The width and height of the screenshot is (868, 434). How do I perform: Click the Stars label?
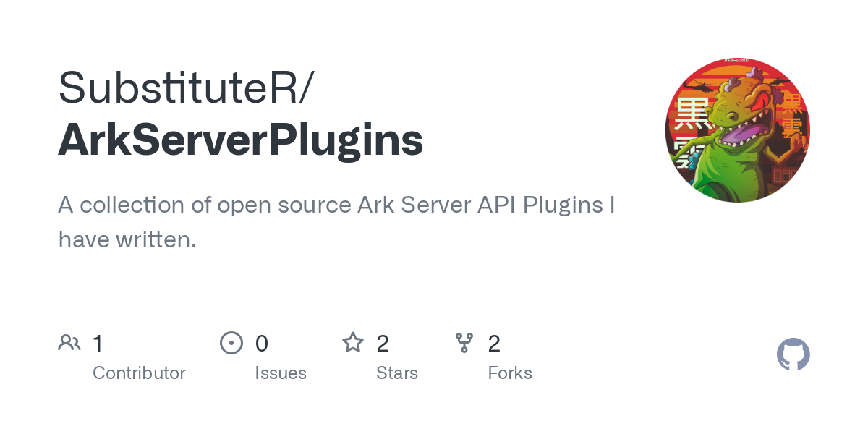tap(397, 373)
